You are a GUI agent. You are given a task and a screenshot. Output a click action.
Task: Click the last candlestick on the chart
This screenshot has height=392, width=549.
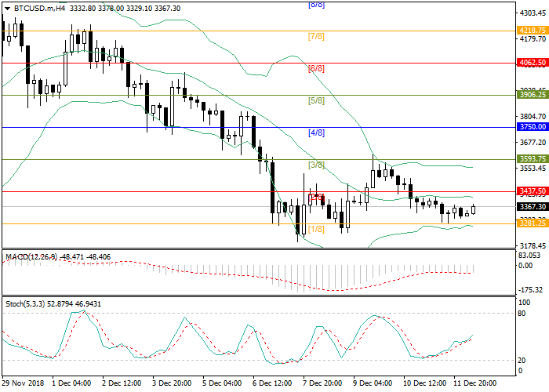point(474,209)
